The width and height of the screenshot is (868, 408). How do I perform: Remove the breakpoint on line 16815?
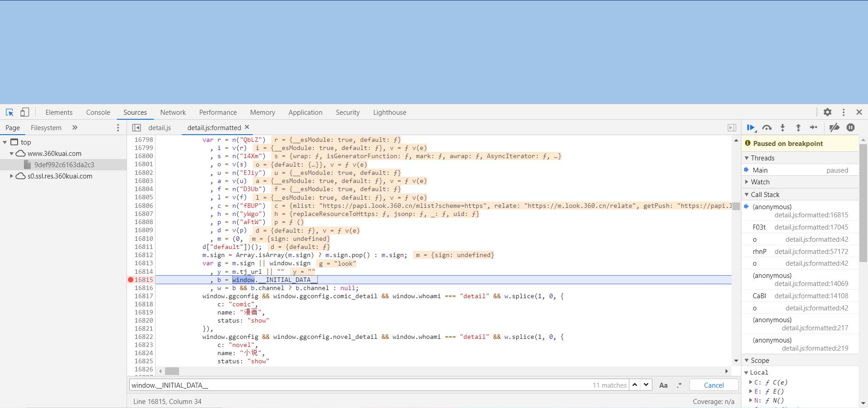(x=131, y=280)
